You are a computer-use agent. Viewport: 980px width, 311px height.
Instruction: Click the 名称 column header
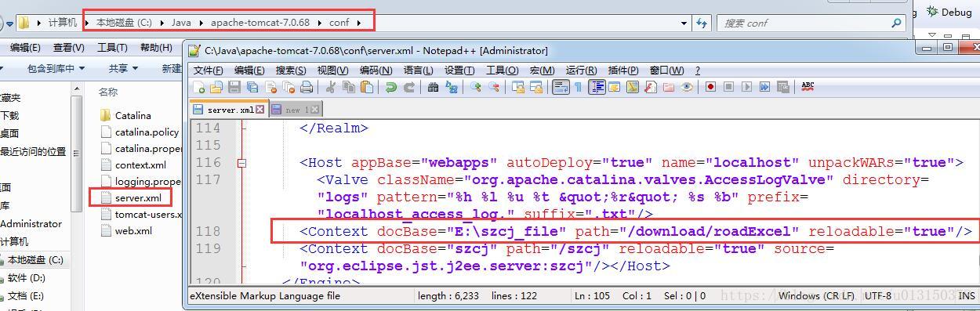point(108,92)
